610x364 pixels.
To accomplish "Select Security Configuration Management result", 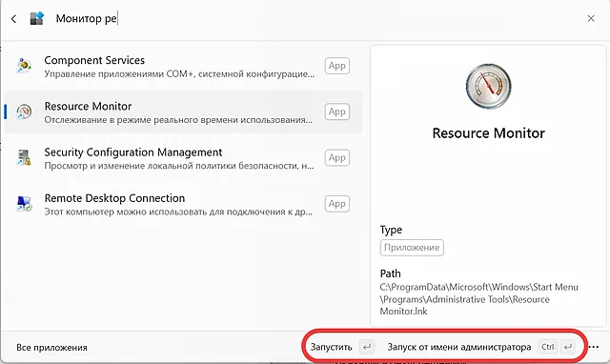I will [183, 158].
